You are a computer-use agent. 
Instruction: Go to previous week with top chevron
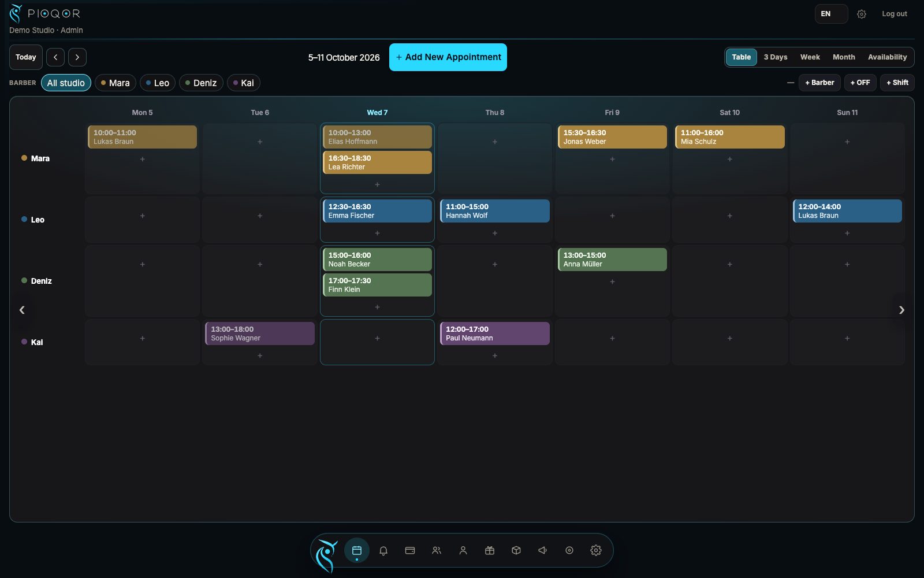(55, 57)
